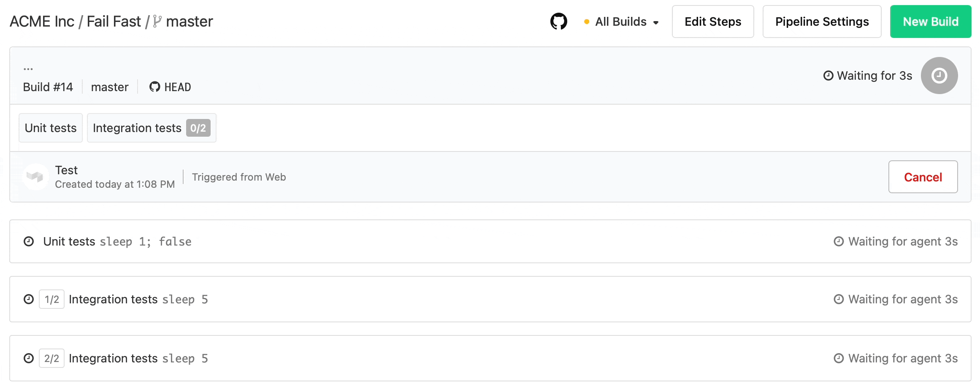Click the large grey build status clock icon
The image size is (980, 389).
click(939, 76)
